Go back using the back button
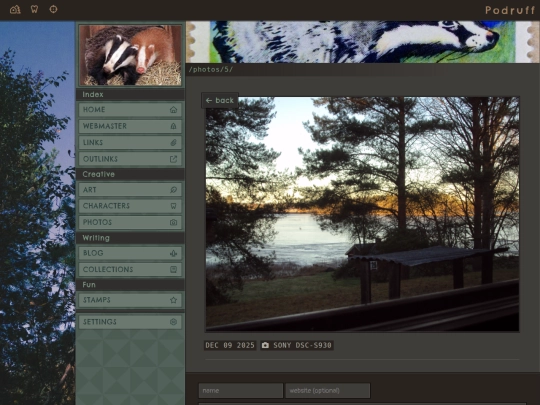 [220, 101]
